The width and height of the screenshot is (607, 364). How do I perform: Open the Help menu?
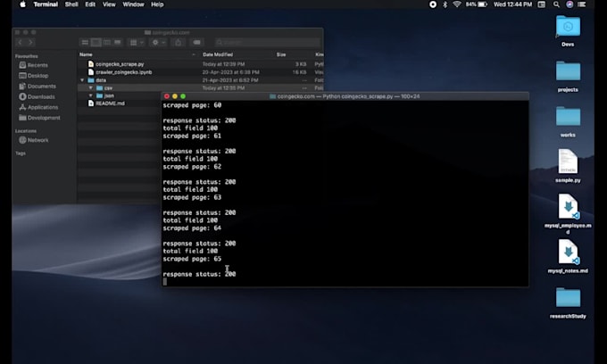tap(157, 4)
